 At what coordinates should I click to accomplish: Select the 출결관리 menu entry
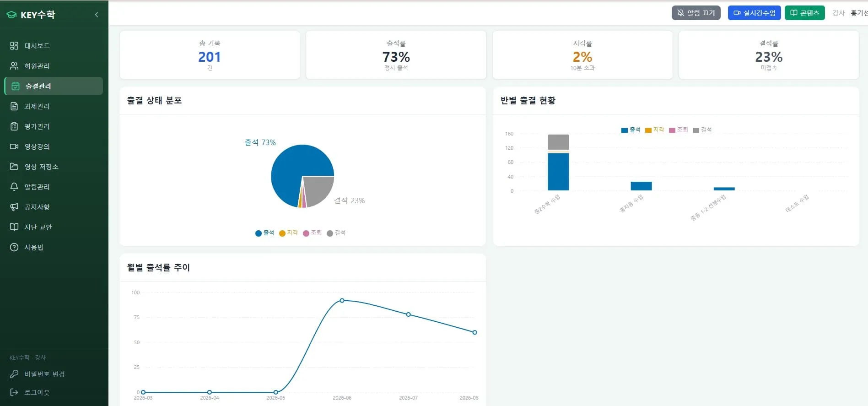click(x=54, y=86)
